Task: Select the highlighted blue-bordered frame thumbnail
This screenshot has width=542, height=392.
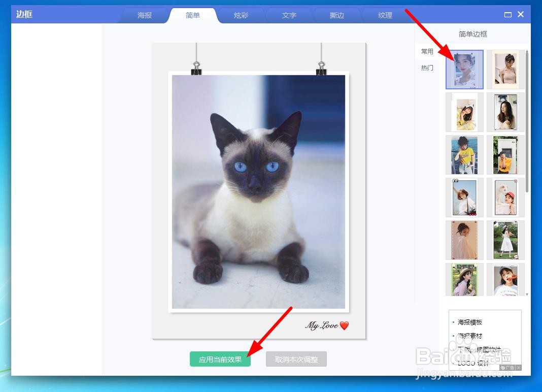Action: 464,70
